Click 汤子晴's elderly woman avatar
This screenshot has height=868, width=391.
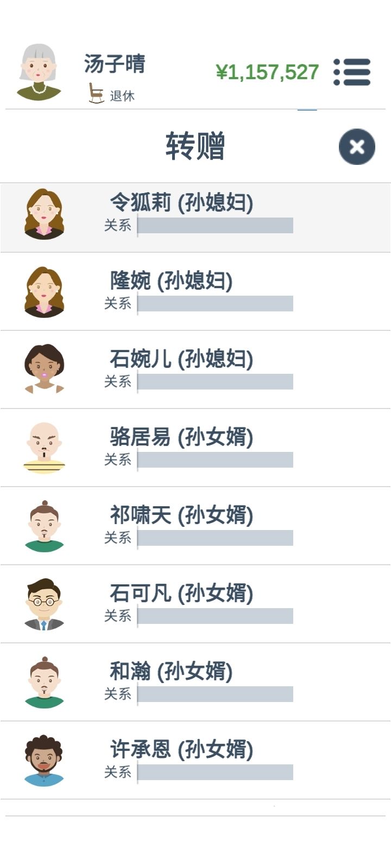[x=39, y=73]
